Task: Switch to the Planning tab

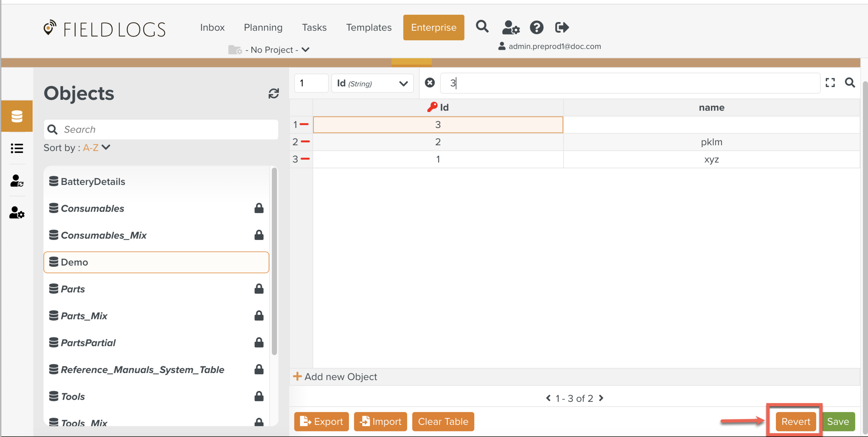Action: click(x=263, y=27)
